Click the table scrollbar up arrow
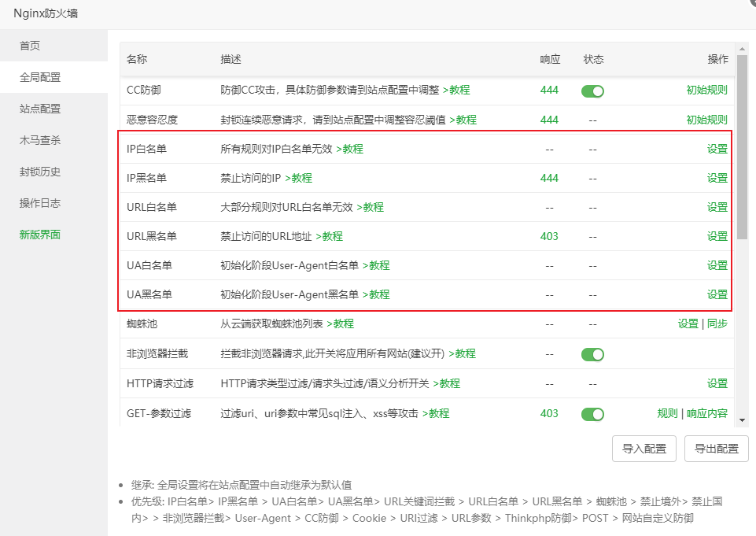756x536 pixels. (x=742, y=49)
